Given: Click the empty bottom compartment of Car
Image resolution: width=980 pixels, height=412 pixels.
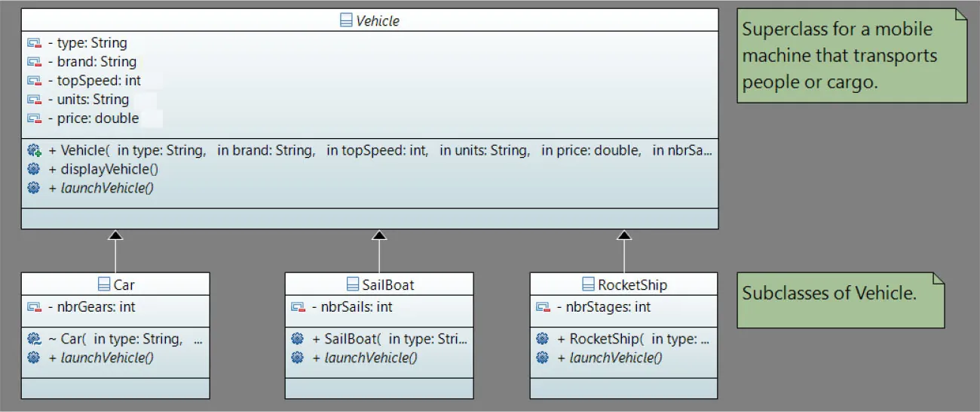Looking at the screenshot, I should [x=115, y=388].
